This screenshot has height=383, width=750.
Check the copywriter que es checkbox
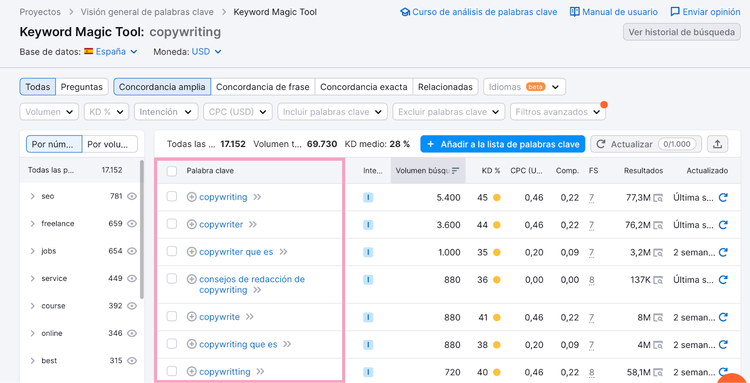click(172, 251)
